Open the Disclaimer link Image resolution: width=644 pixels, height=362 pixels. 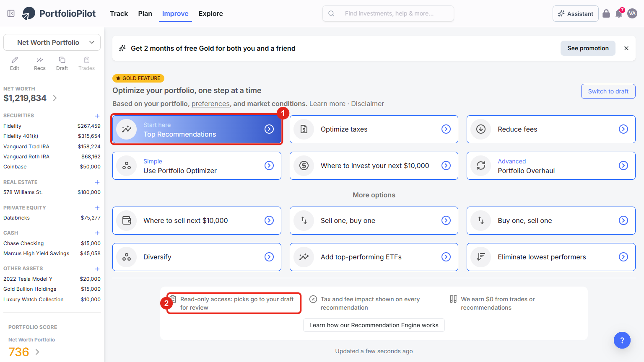coord(367,103)
